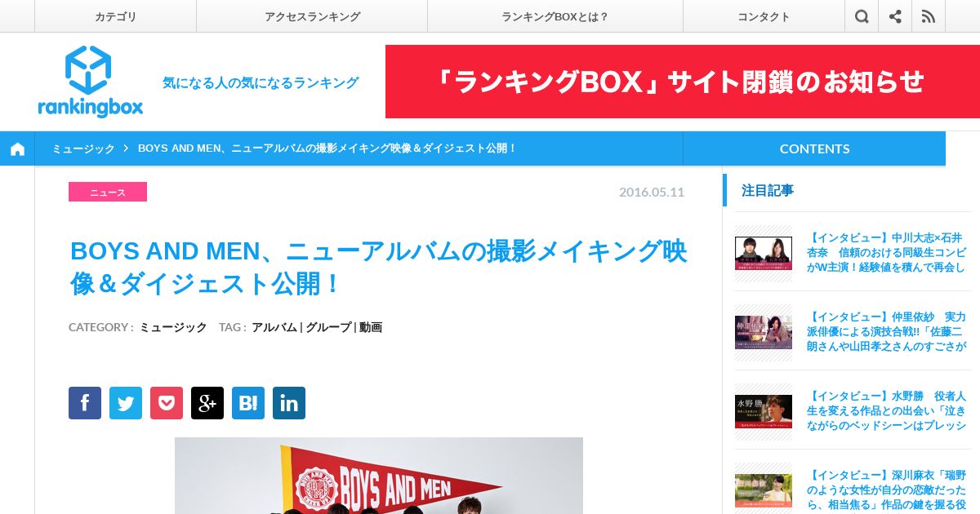Image resolution: width=980 pixels, height=514 pixels.
Task: Select the CONTENTS tab
Action: (814, 148)
